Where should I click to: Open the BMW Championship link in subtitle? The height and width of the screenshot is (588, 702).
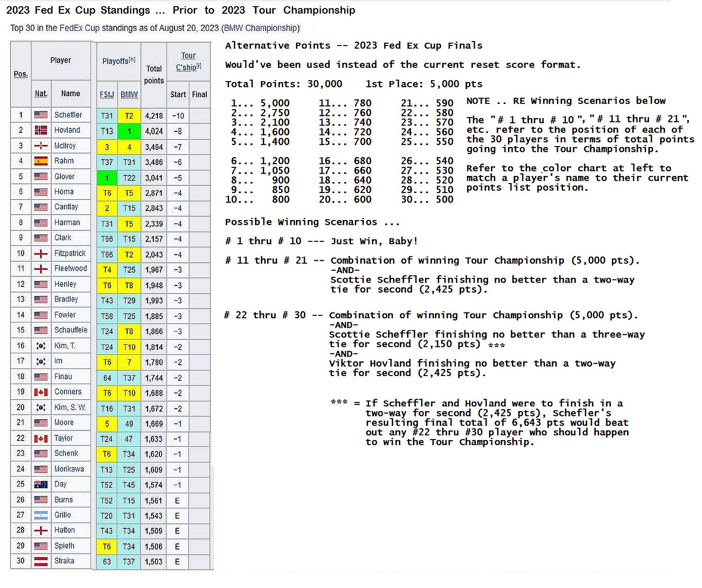(x=260, y=28)
